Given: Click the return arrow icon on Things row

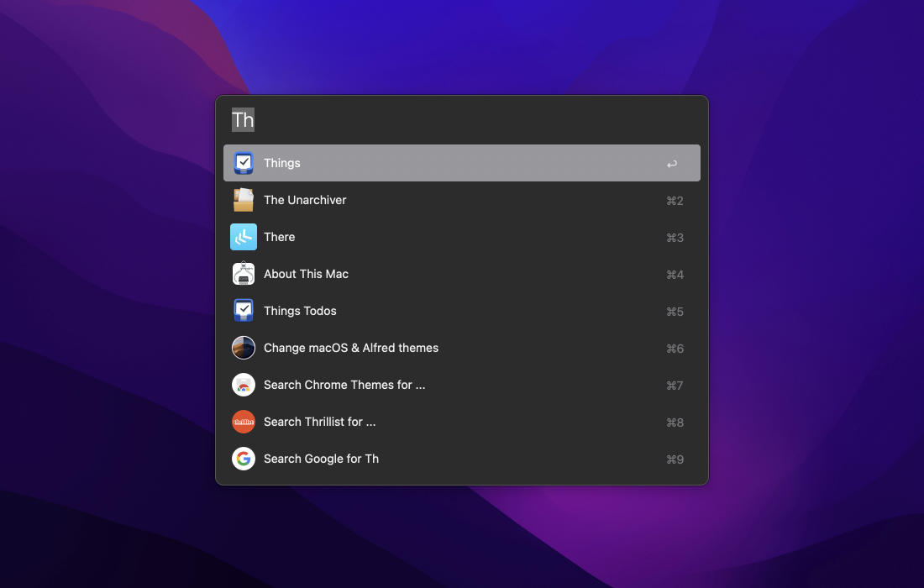Looking at the screenshot, I should [672, 164].
